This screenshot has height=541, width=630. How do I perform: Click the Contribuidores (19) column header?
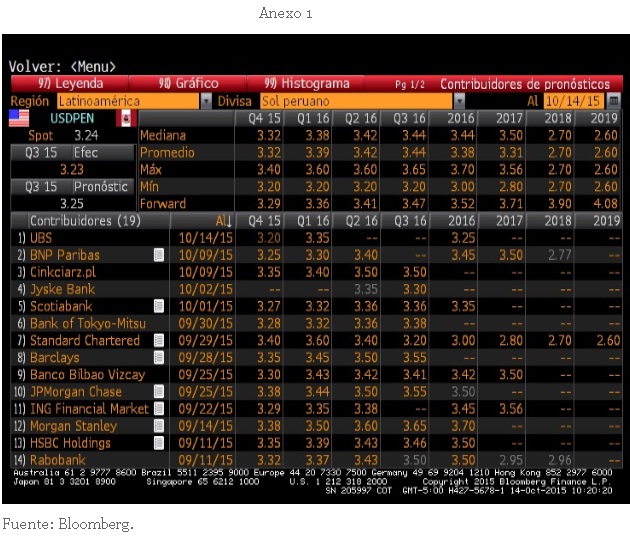pyautogui.click(x=84, y=220)
